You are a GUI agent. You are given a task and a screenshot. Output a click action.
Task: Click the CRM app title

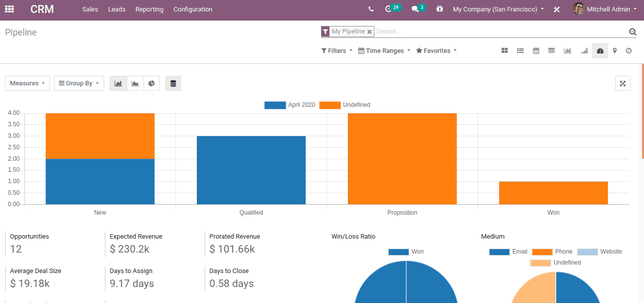(42, 9)
